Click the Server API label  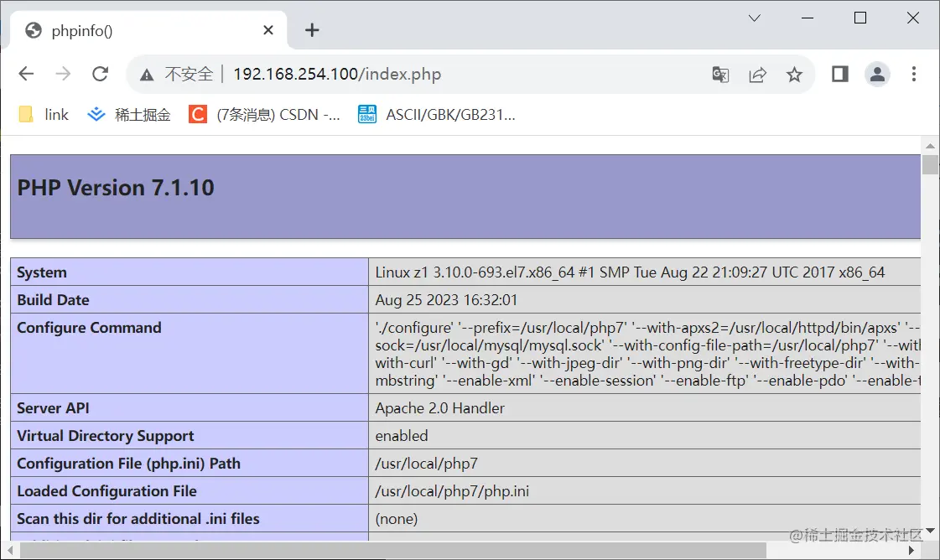point(53,407)
